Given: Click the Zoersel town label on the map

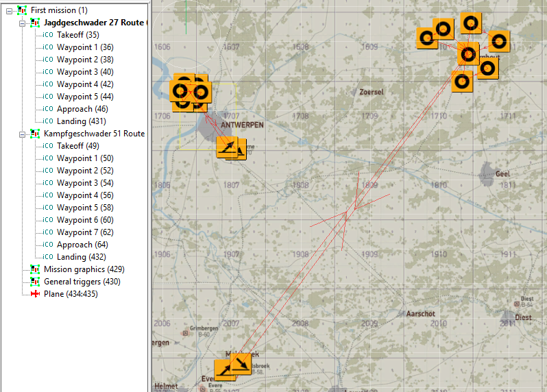Looking at the screenshot, I should [372, 92].
